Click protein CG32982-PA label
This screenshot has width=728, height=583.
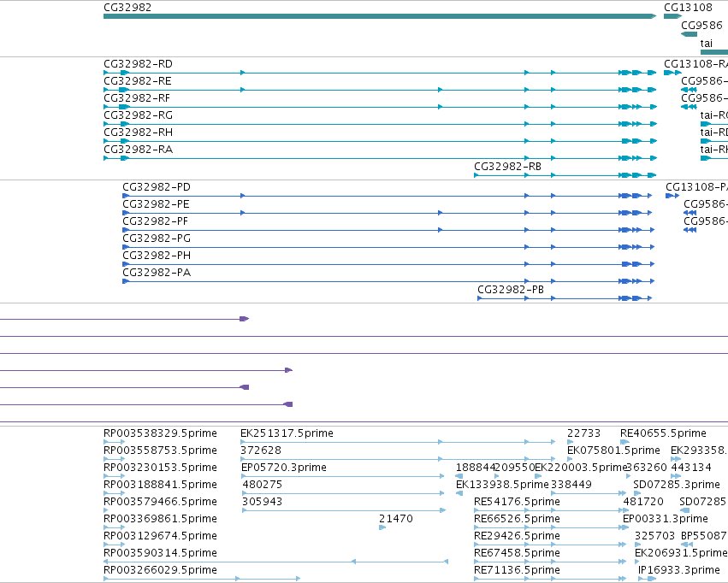(157, 273)
